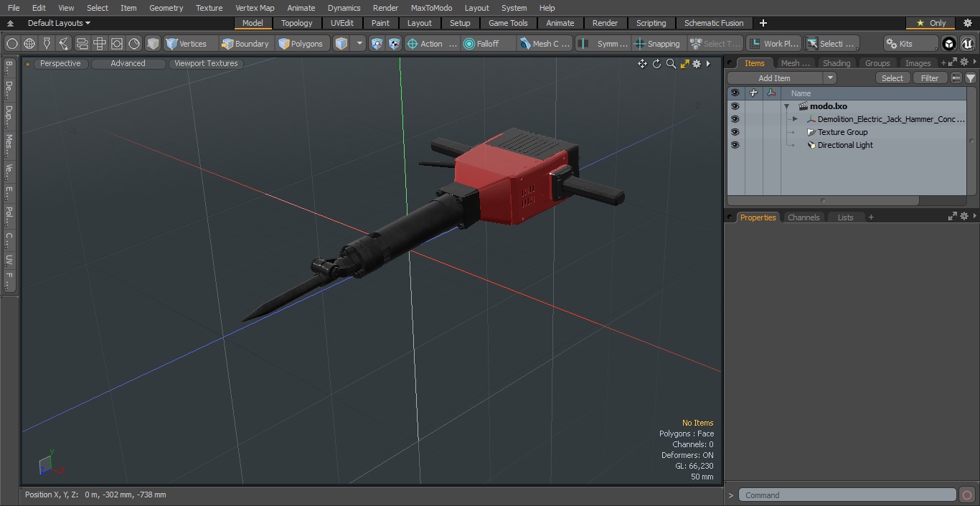Open the Work Plane menu
980x506 pixels.
(773, 44)
